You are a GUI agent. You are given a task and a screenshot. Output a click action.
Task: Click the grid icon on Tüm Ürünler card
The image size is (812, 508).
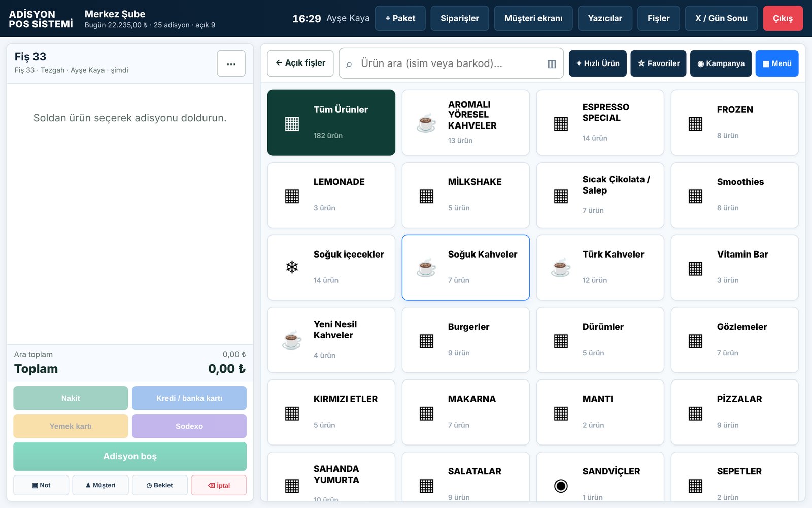tap(292, 124)
